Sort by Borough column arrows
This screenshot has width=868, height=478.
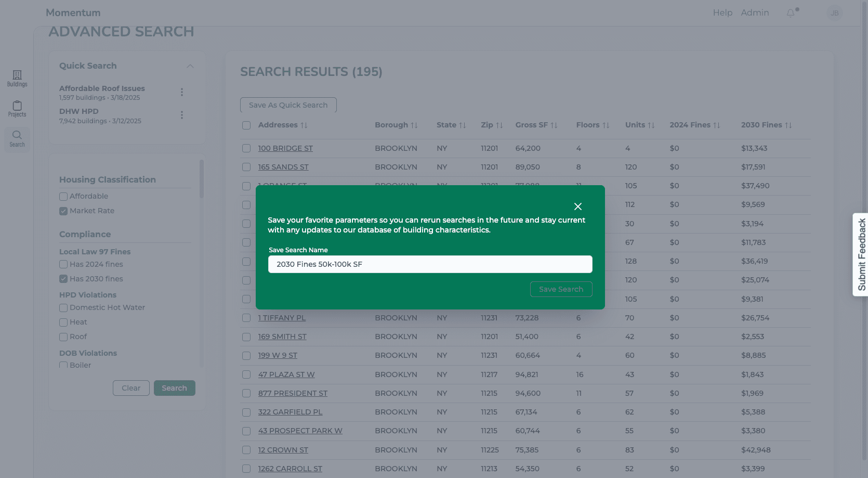click(414, 125)
